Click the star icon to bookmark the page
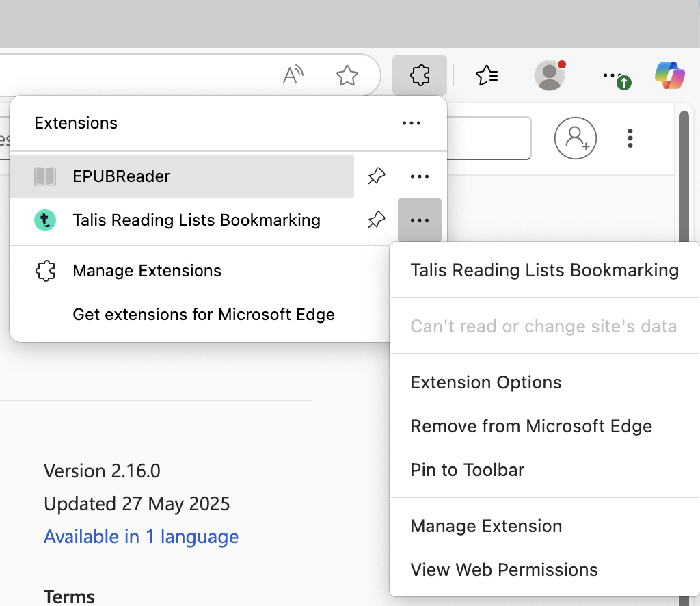Viewport: 700px width, 606px height. click(347, 77)
